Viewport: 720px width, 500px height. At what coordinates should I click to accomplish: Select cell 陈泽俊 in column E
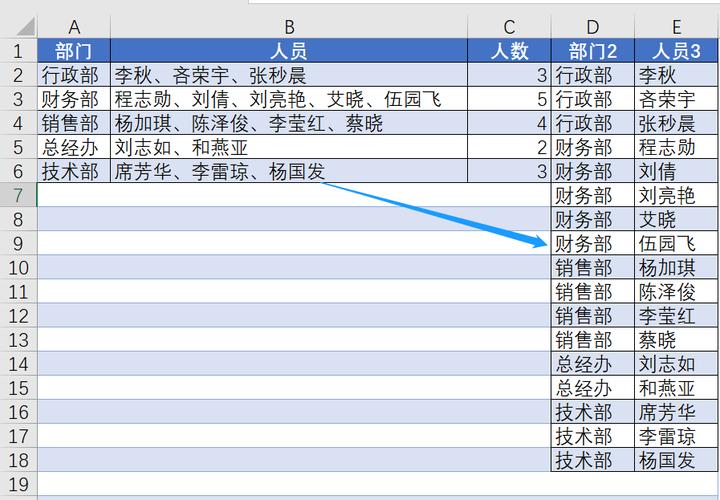click(x=676, y=291)
